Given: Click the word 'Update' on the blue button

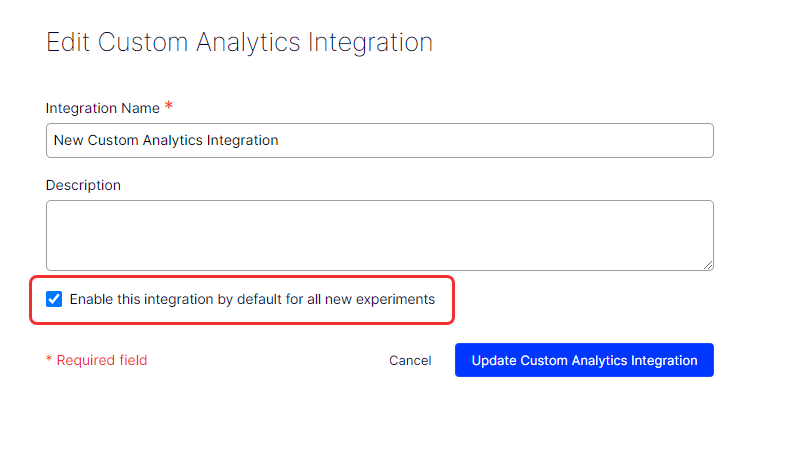Looking at the screenshot, I should (494, 361).
